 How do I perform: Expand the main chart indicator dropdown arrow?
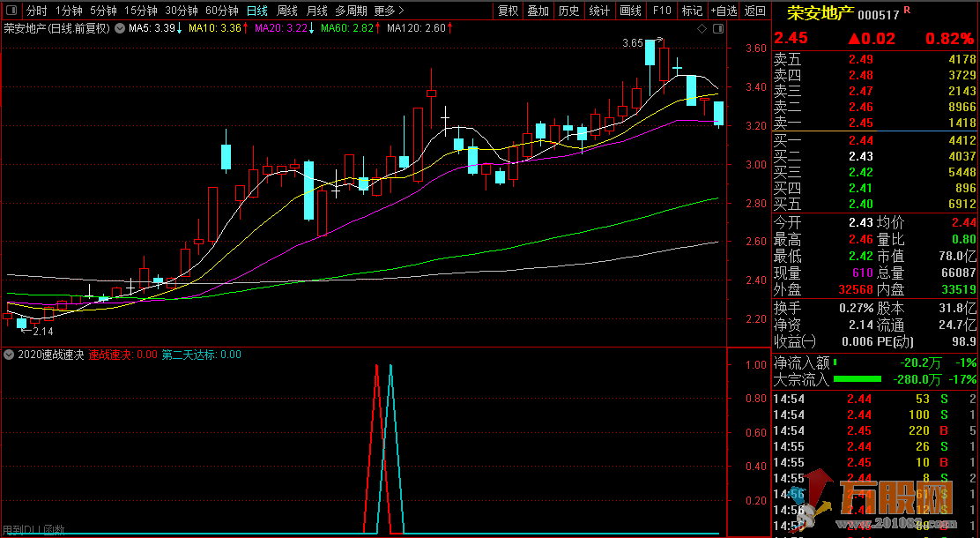(x=120, y=28)
